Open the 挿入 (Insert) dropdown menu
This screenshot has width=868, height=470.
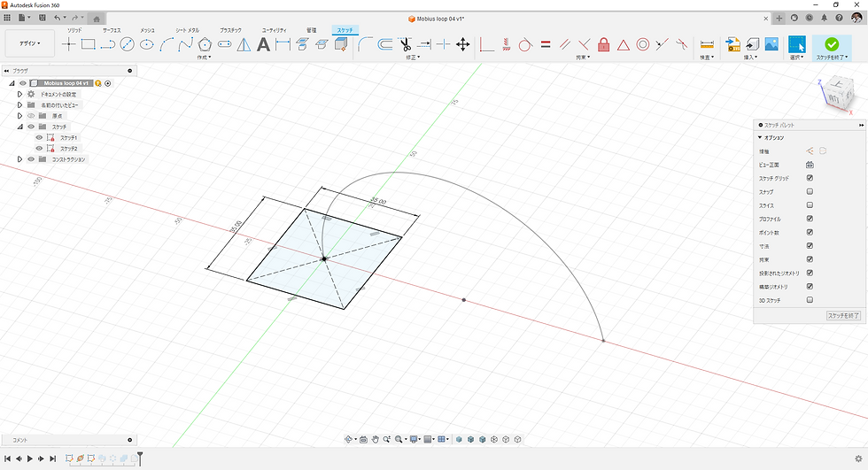(750, 57)
